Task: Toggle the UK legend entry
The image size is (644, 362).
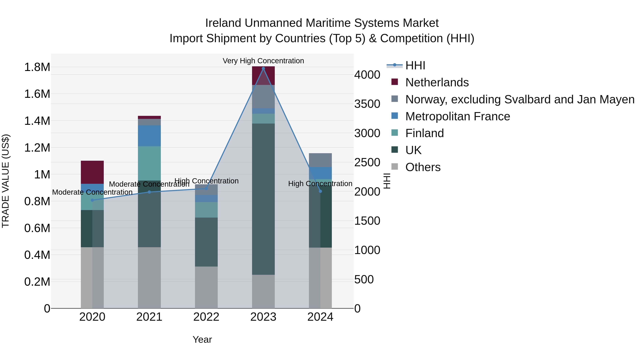Action: coord(406,150)
